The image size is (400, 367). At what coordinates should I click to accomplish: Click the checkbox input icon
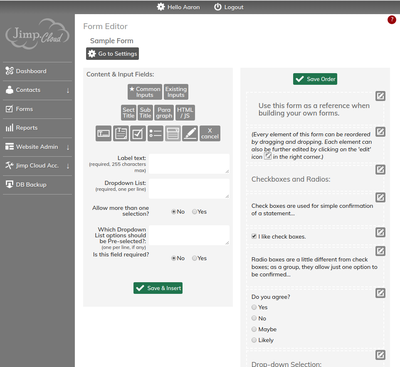138,134
